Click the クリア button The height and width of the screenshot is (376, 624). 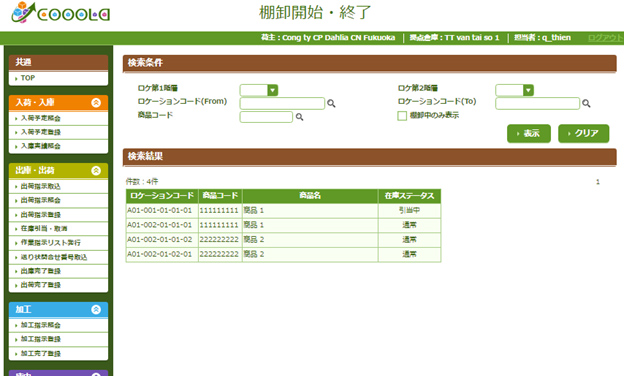coord(583,133)
